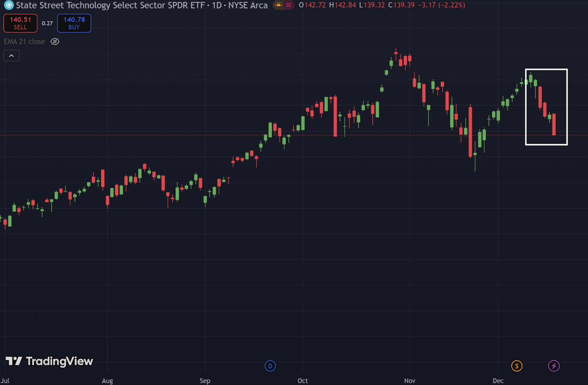Click the NYSE Arca exchange label
The width and height of the screenshot is (588, 385).
[x=248, y=5]
